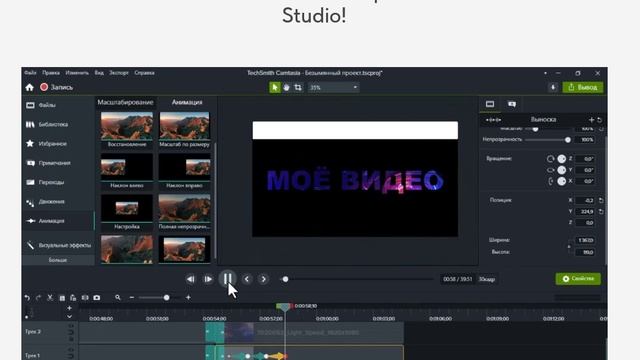Click the redo icon in timeline toolbar
Screen dimensions: 640x360
[x=38, y=298]
